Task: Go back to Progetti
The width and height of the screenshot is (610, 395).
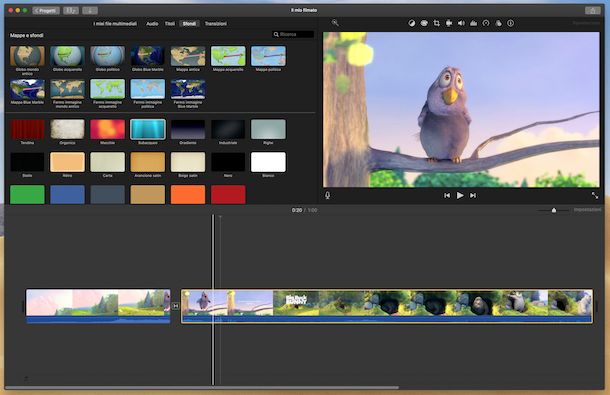Action: (46, 11)
